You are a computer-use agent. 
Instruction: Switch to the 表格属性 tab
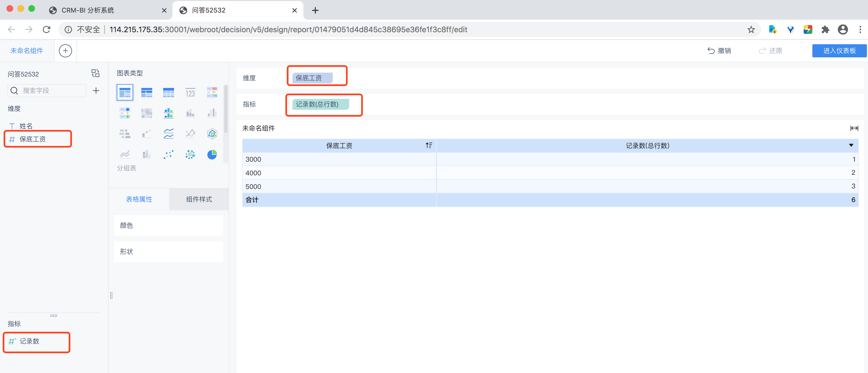139,199
